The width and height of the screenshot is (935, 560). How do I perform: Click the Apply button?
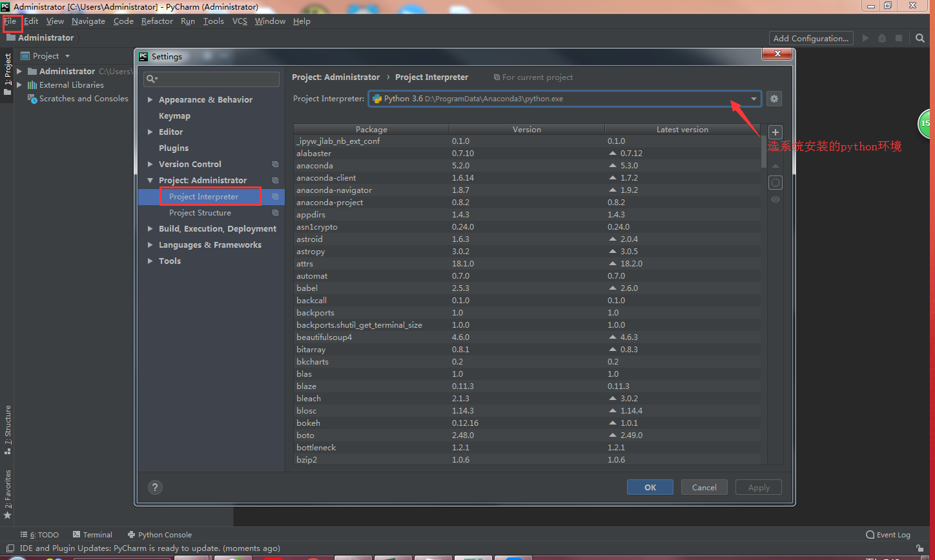point(759,487)
